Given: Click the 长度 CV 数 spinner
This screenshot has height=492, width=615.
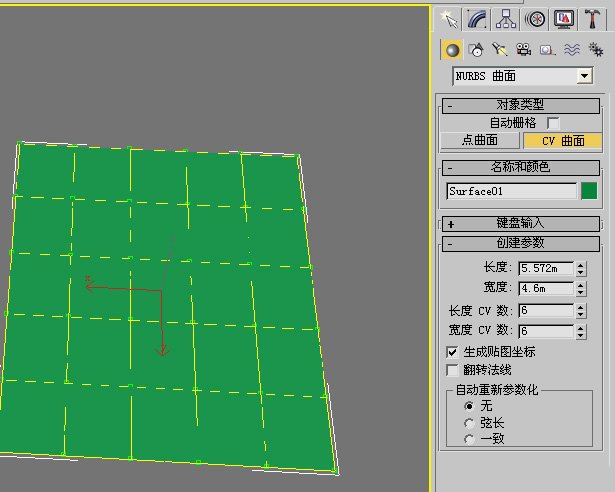Looking at the screenshot, I should tap(581, 311).
